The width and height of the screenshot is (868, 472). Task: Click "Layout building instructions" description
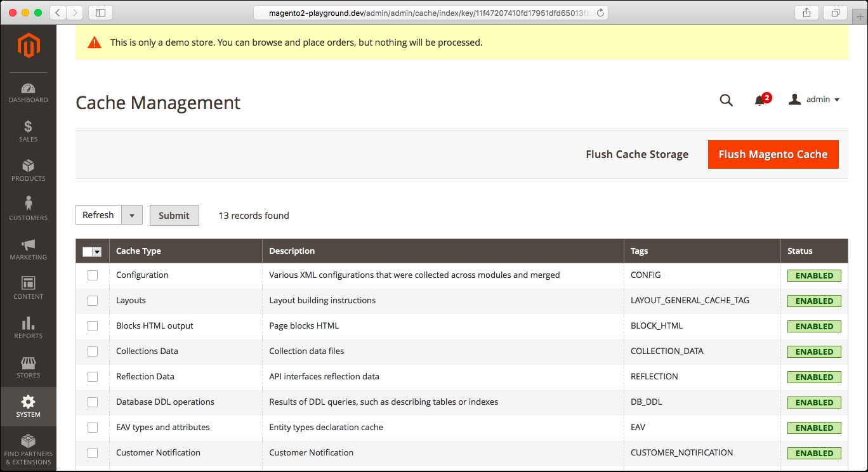tap(322, 300)
